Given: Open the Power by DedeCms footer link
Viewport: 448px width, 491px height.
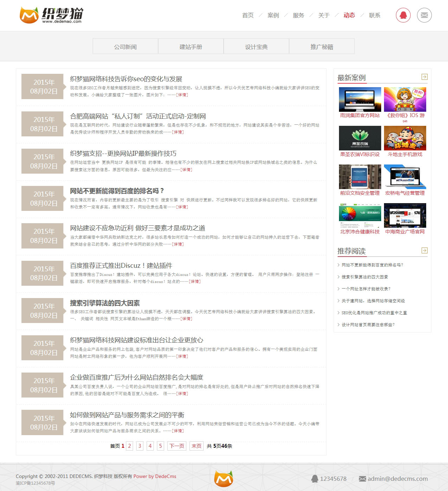Looking at the screenshot, I should (155, 476).
